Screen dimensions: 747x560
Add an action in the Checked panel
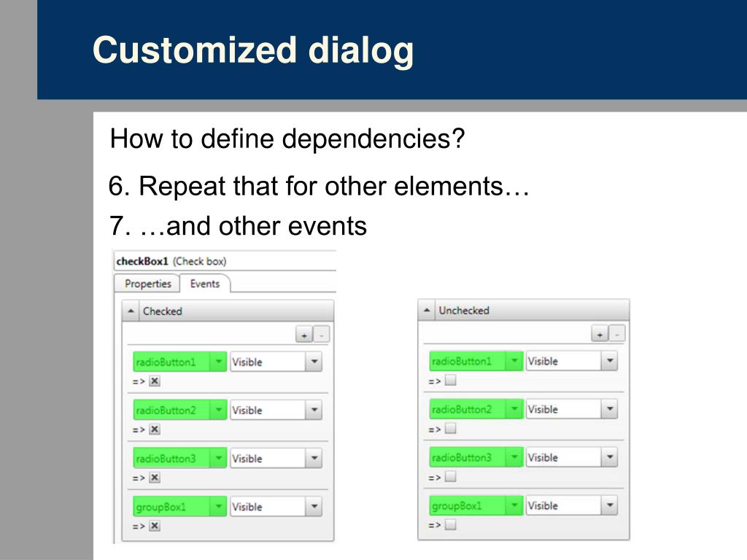pyautogui.click(x=304, y=335)
